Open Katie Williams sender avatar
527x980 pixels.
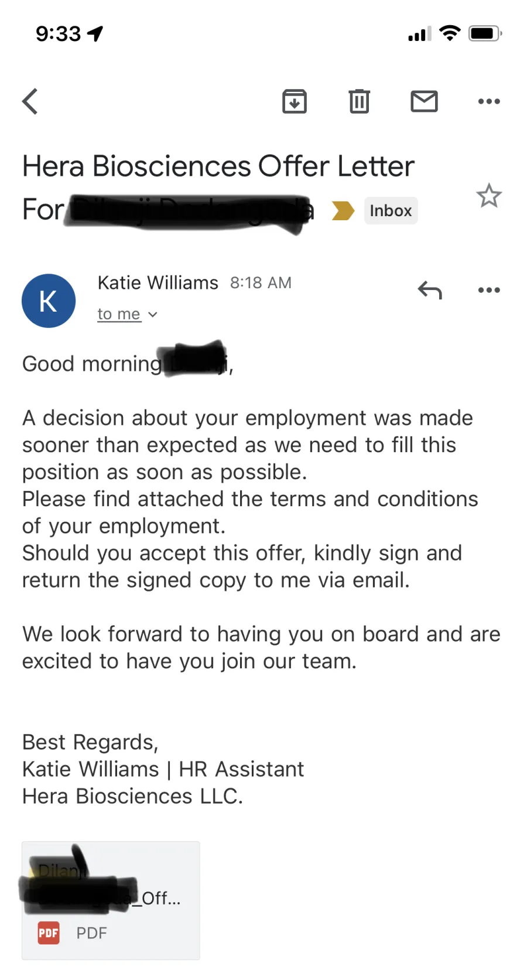[49, 301]
